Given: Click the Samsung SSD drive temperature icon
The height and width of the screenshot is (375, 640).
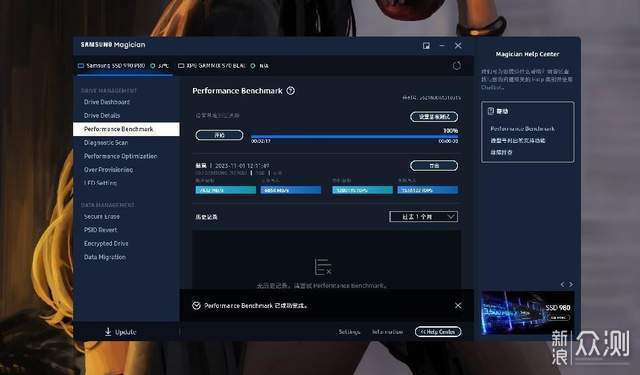Looking at the screenshot, I should 153,65.
